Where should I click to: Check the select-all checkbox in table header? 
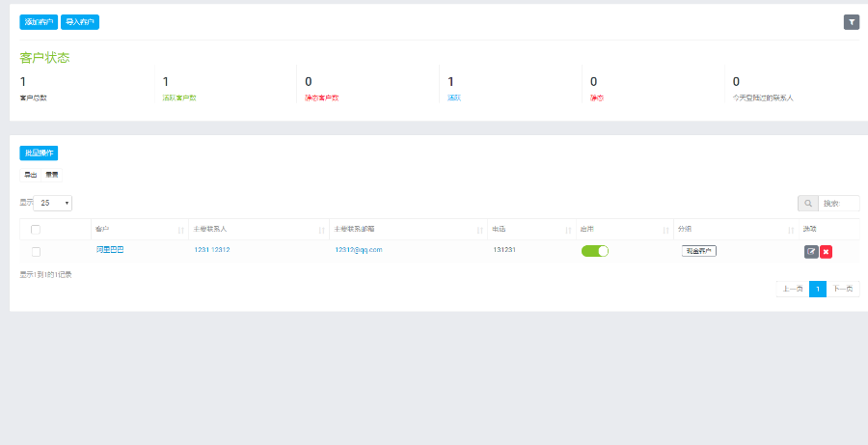click(x=36, y=230)
